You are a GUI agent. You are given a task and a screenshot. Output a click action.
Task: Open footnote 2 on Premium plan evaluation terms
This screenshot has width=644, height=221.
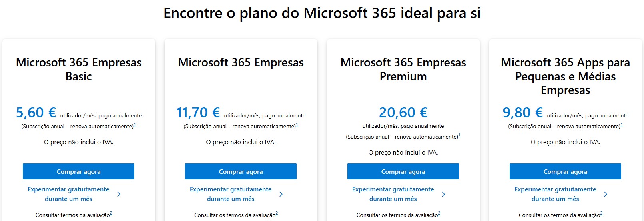tap(439, 213)
